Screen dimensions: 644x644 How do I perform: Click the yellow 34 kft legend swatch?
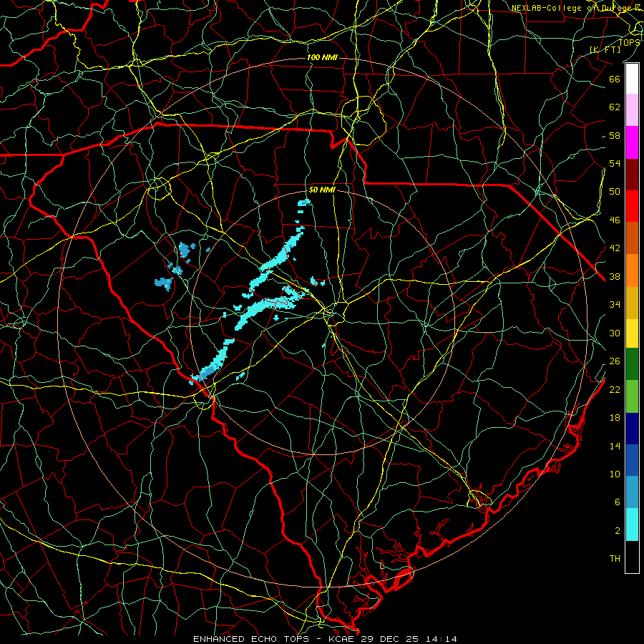point(632,333)
